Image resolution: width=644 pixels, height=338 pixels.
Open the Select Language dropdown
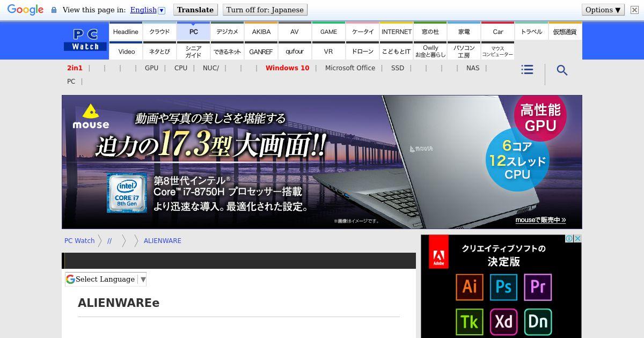pyautogui.click(x=106, y=279)
